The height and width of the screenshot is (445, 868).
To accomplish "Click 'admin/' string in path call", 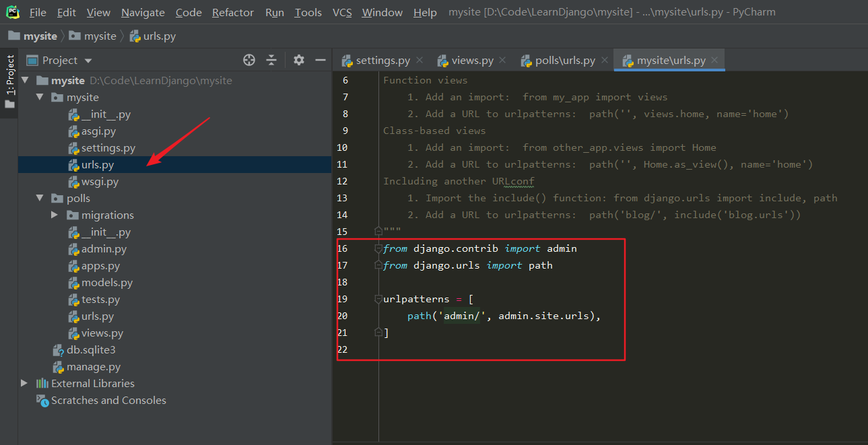I will point(463,316).
